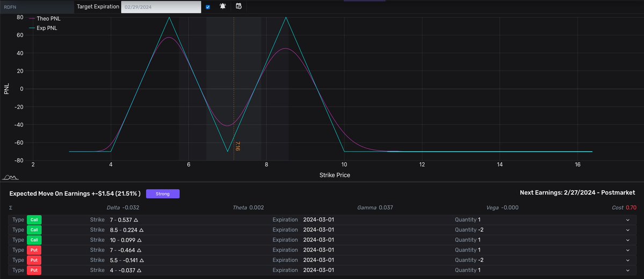Click the bell alert icon
Screen dimensions: 644x279
click(x=222, y=6)
